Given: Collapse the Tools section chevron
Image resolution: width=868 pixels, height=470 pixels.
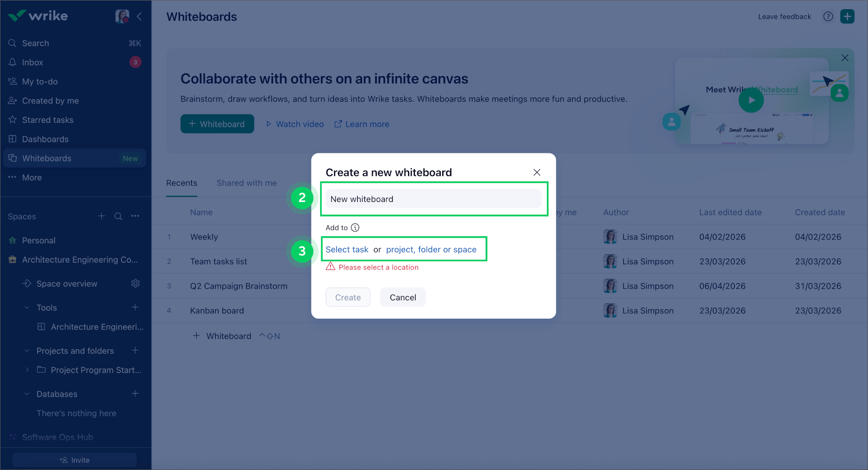Looking at the screenshot, I should tap(27, 308).
